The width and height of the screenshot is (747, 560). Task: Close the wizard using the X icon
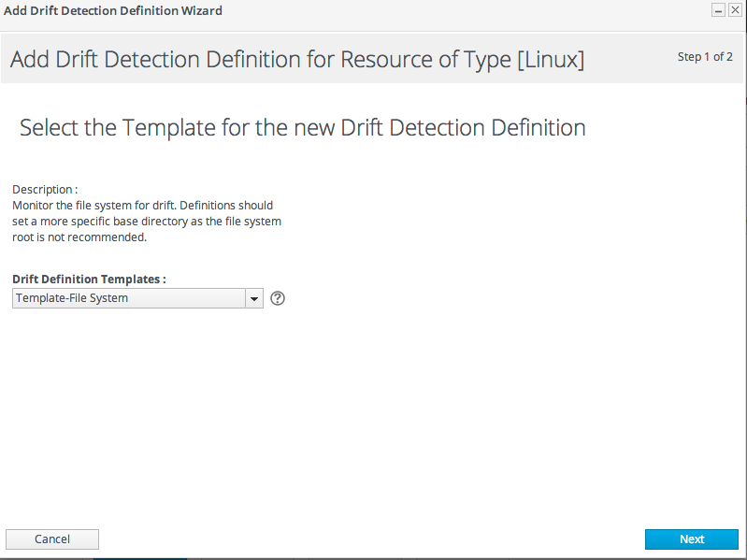pos(735,10)
